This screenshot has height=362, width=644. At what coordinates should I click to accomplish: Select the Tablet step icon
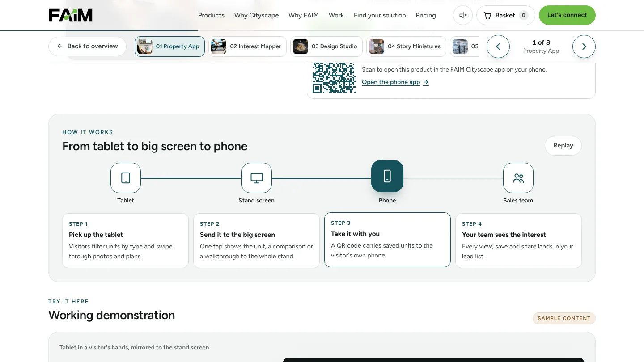click(126, 178)
